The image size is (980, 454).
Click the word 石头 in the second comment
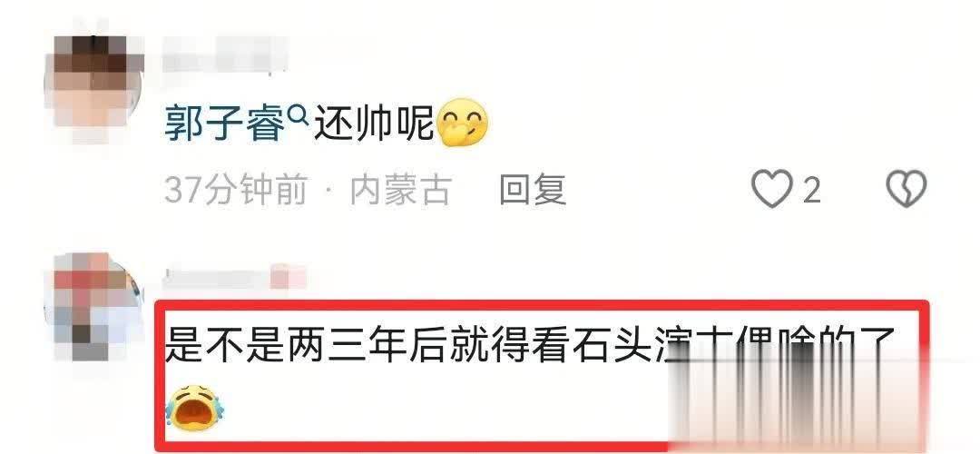[x=612, y=346]
